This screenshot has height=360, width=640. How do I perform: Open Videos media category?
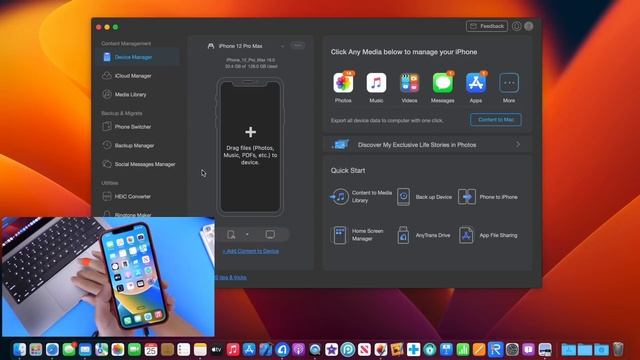pyautogui.click(x=409, y=83)
